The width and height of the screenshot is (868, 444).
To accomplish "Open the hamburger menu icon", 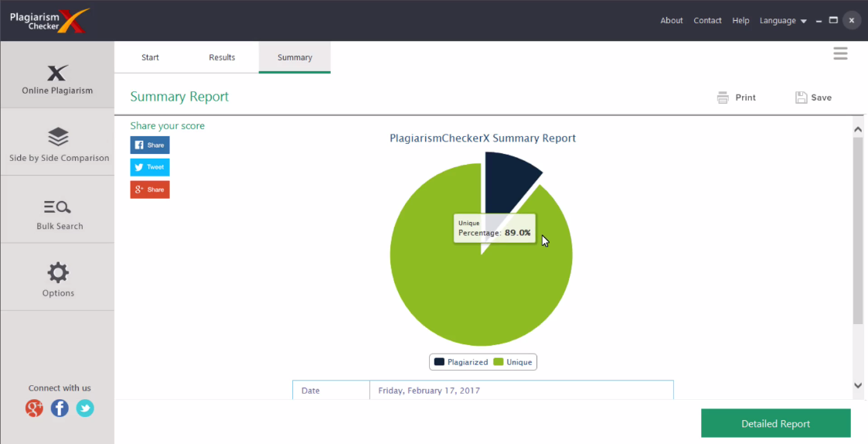I will coord(840,53).
